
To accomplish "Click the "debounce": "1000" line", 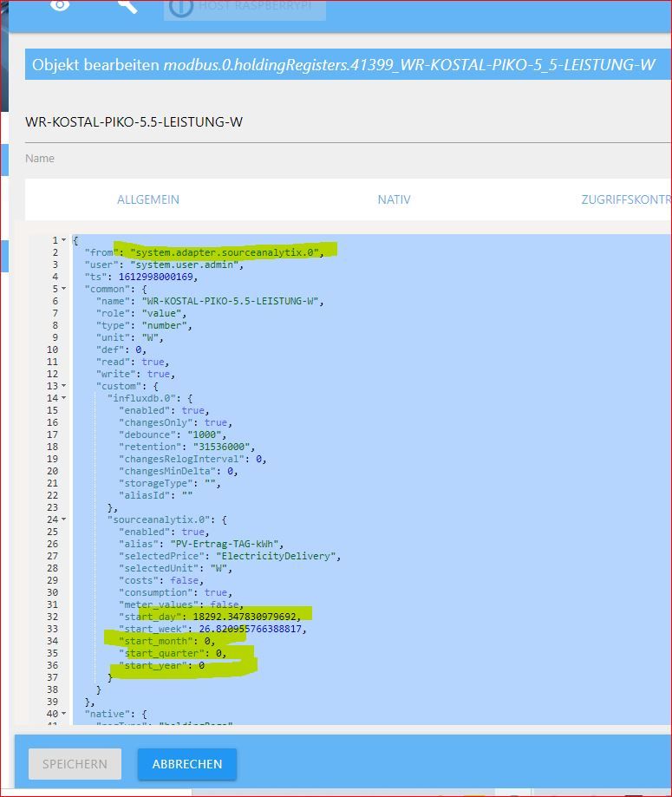I will pyautogui.click(x=173, y=434).
